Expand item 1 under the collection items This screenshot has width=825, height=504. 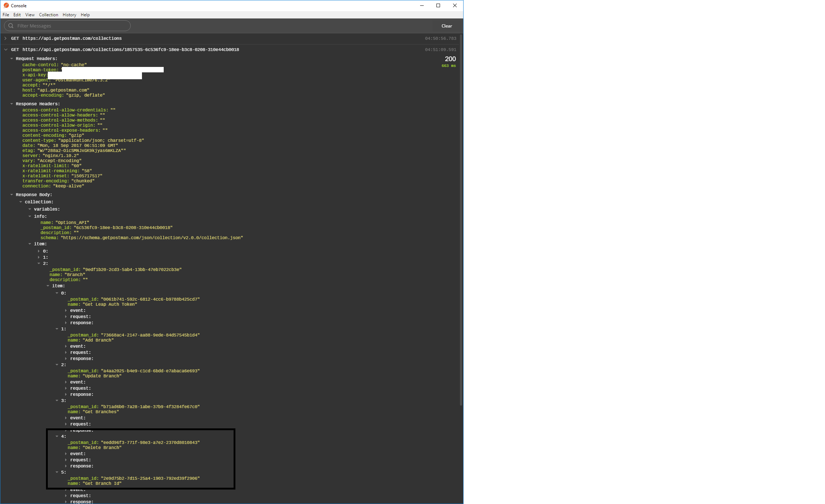(x=39, y=257)
